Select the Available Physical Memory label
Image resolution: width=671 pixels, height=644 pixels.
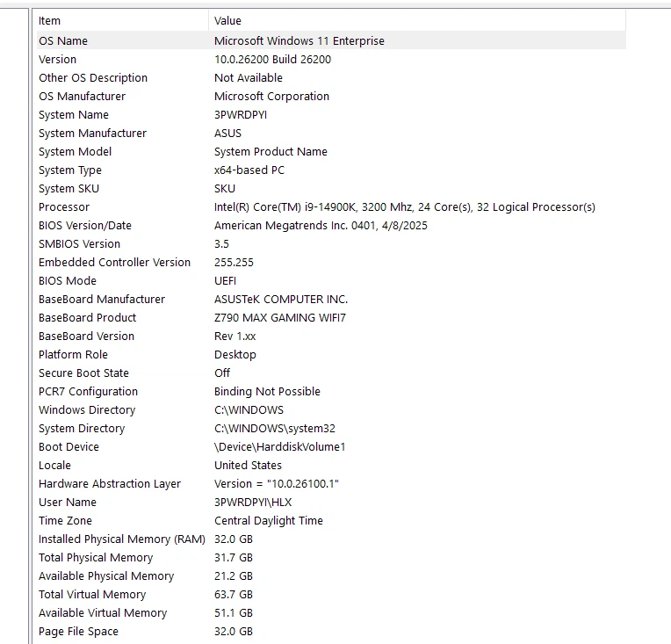[106, 576]
